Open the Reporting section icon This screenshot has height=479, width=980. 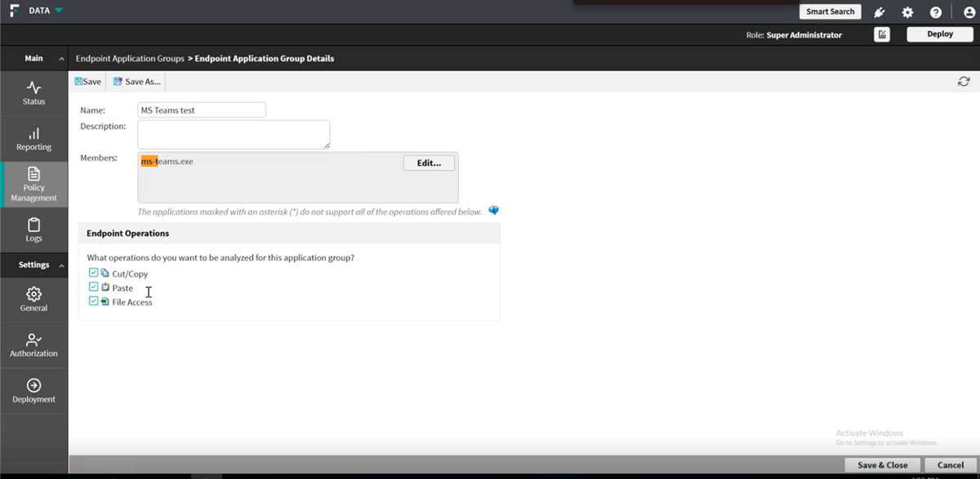point(33,133)
